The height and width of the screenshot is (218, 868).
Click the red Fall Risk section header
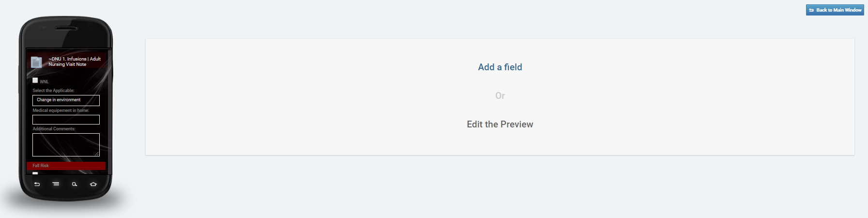66,166
